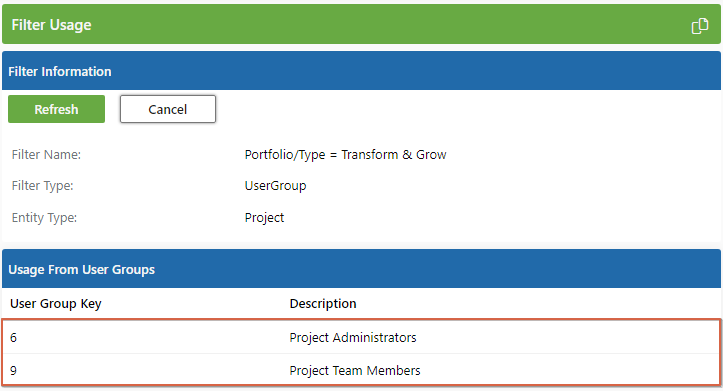Select the Project Administrators row

(x=362, y=337)
